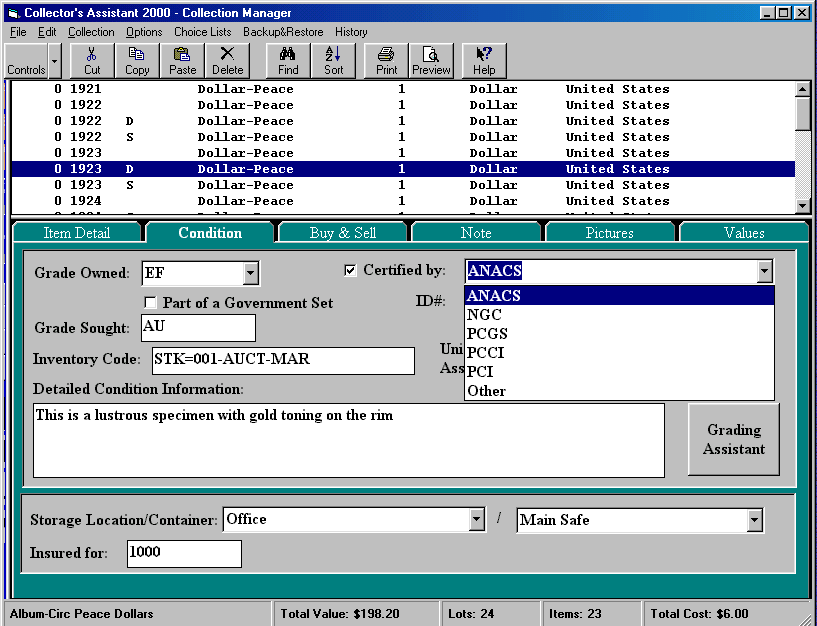This screenshot has height=626, width=817.
Task: Click the Inventory Code field
Action: (283, 360)
